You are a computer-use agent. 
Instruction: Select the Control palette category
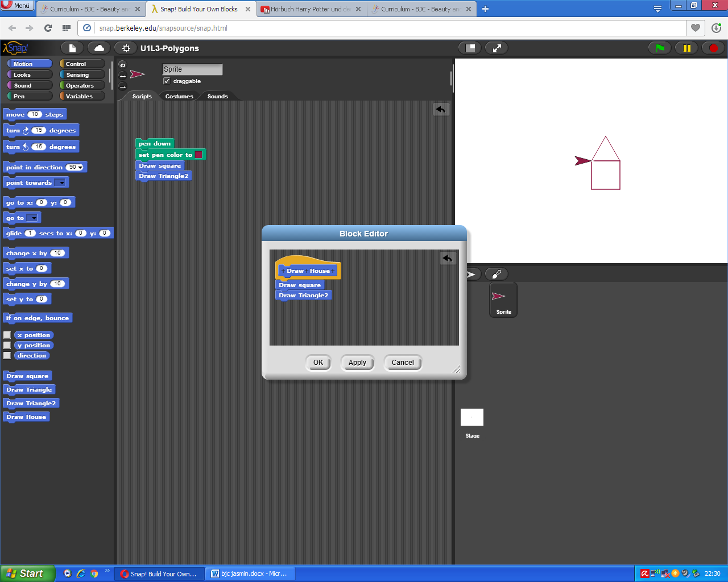coord(82,64)
